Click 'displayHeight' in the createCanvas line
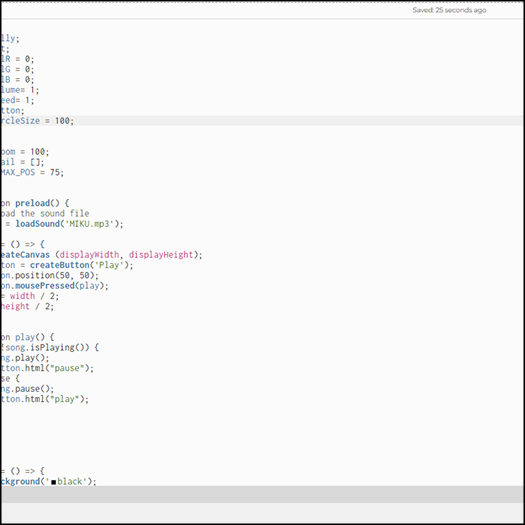The width and height of the screenshot is (525, 525). 161,255
